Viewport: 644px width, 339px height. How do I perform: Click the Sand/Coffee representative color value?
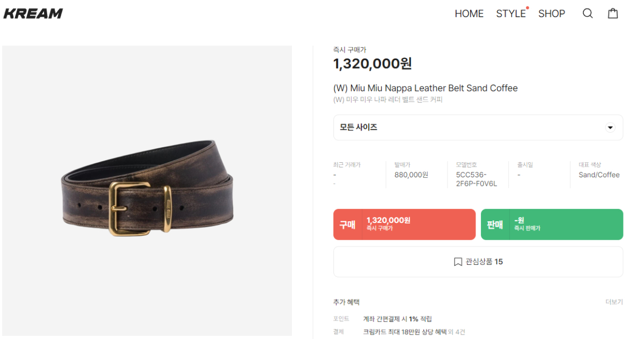(x=599, y=175)
